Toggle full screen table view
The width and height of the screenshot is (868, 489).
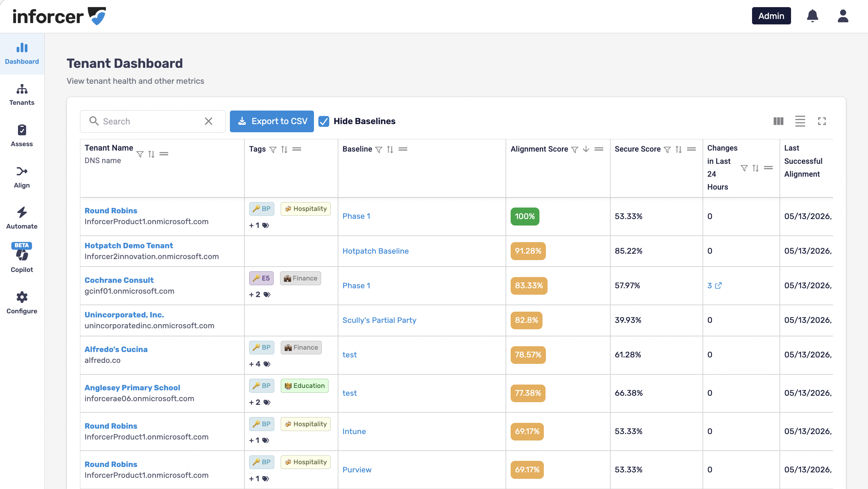(822, 121)
